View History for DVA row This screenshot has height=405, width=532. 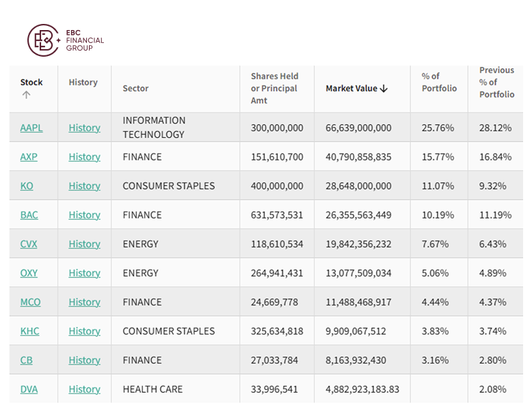[x=85, y=389]
